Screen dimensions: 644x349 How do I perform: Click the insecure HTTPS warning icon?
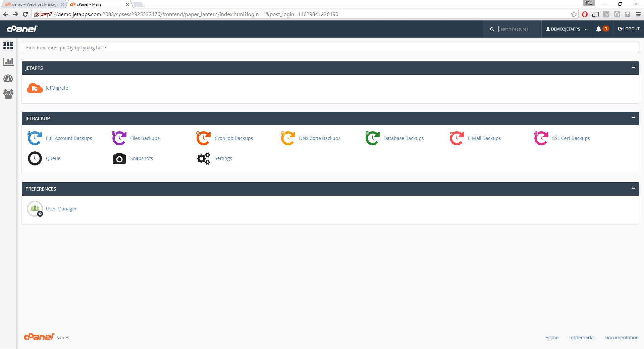click(37, 14)
